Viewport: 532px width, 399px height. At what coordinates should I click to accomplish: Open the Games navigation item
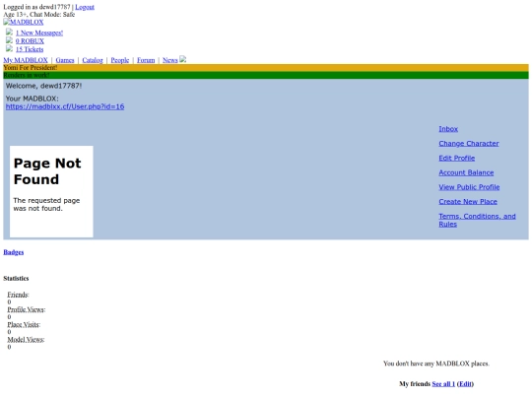(65, 60)
